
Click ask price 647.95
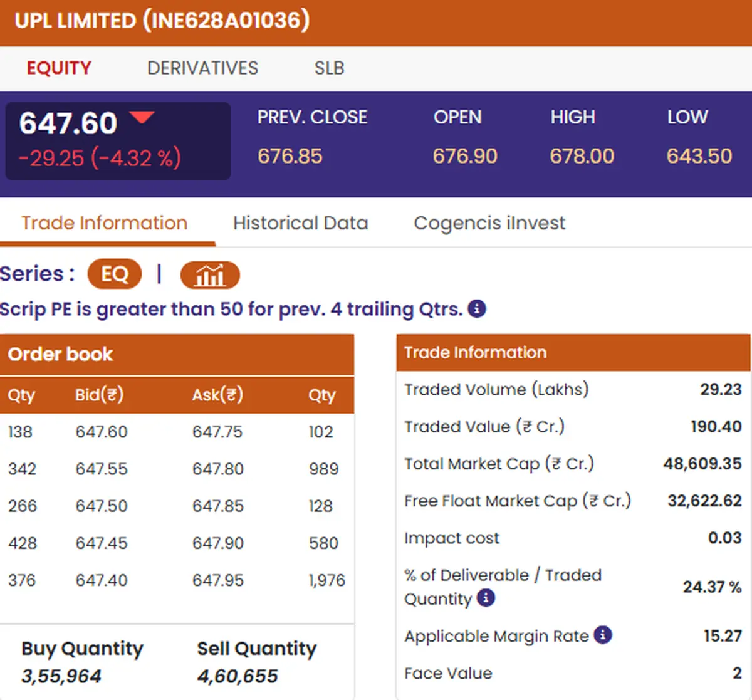coord(218,580)
